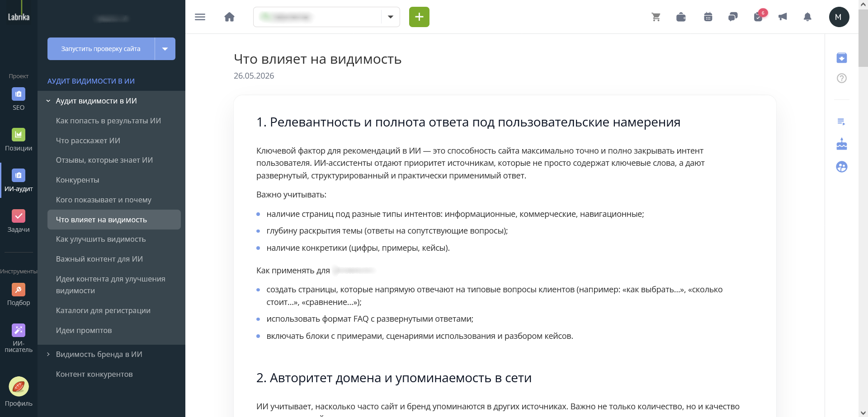Open Контент конкурентов item
This screenshot has width=868, height=417.
94,374
